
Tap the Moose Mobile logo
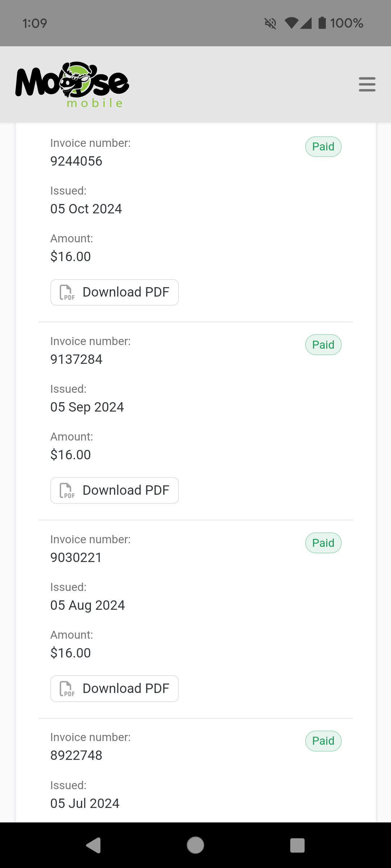coord(72,85)
